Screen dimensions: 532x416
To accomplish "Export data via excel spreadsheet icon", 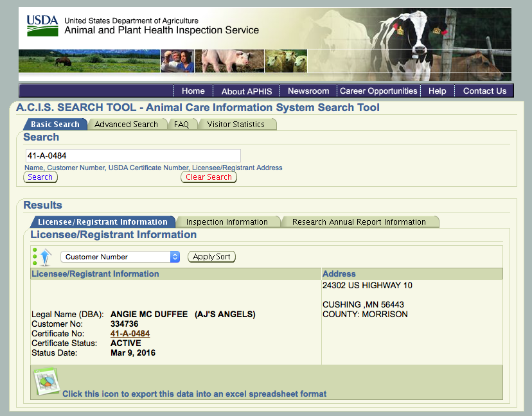I will 47,381.
